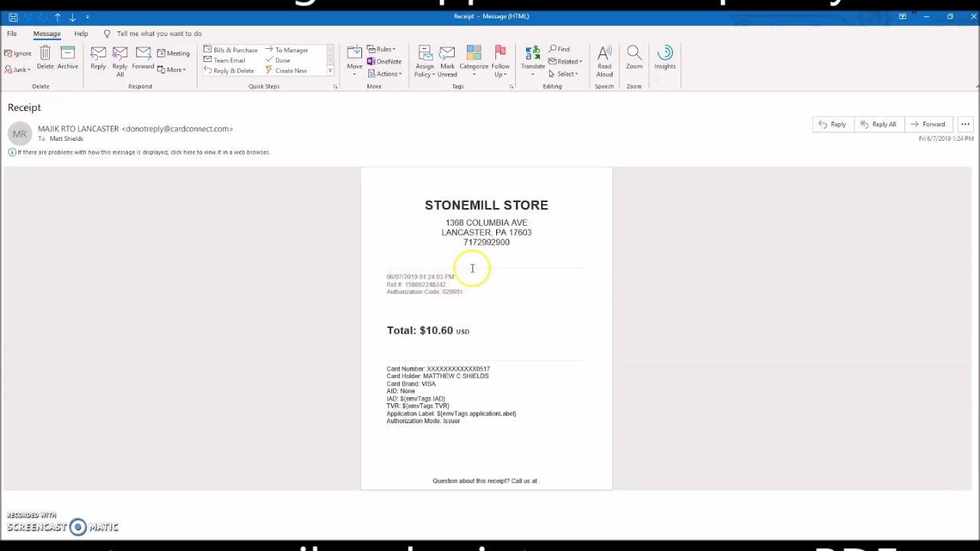The width and height of the screenshot is (980, 551).
Task: Click phone number 7172992900
Action: (x=486, y=243)
